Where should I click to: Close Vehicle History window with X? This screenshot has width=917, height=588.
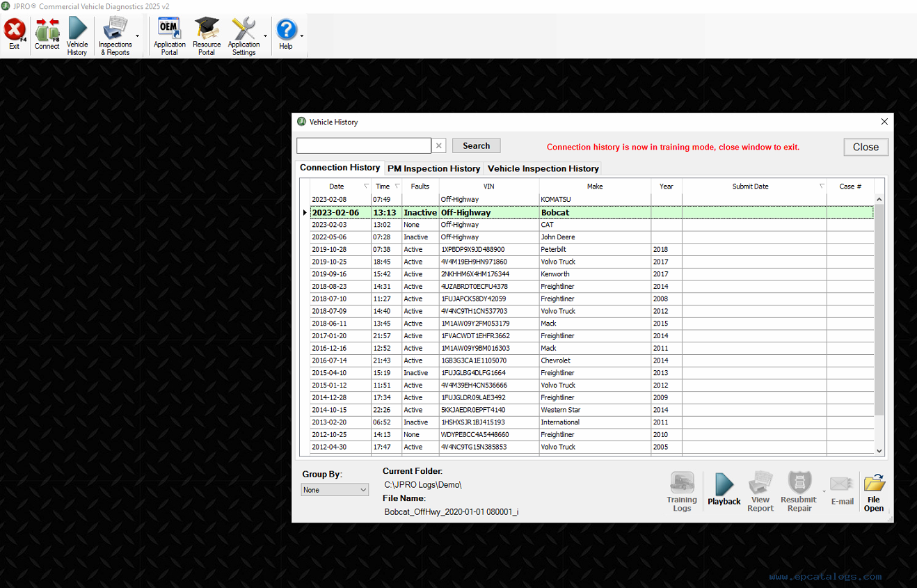coord(884,122)
